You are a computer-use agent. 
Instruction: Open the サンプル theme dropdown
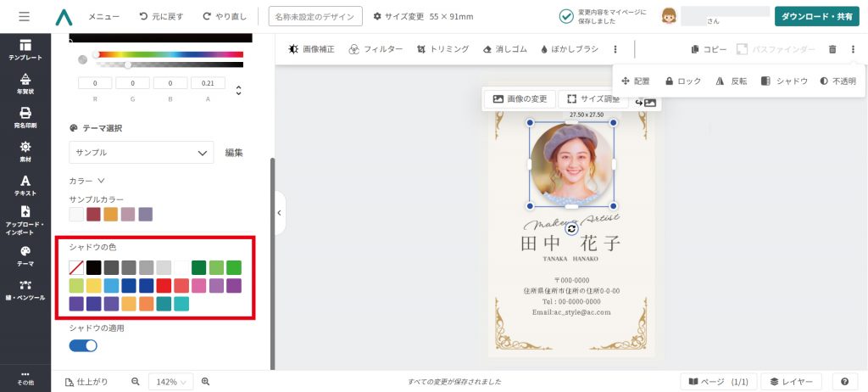141,153
